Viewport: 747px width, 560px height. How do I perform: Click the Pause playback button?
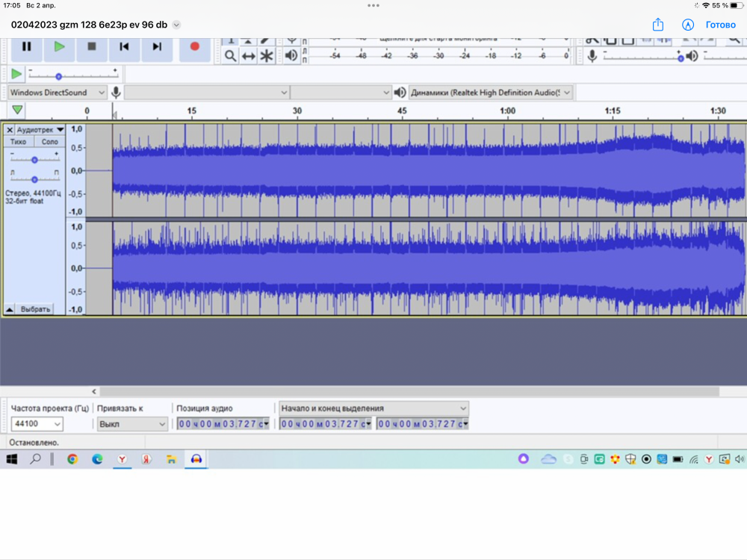point(27,46)
